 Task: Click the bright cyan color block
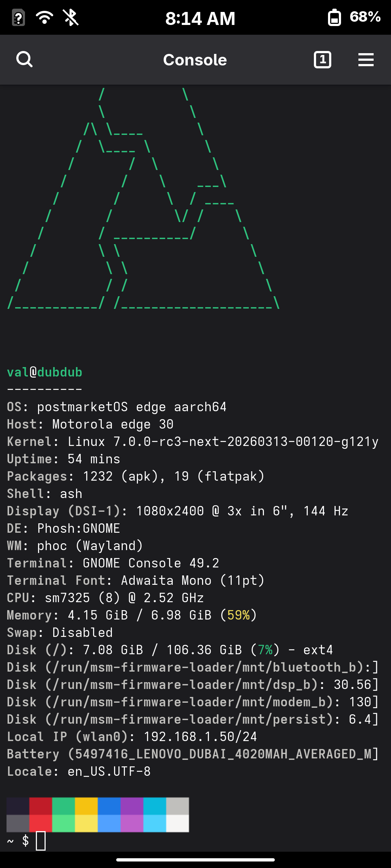pos(155,824)
